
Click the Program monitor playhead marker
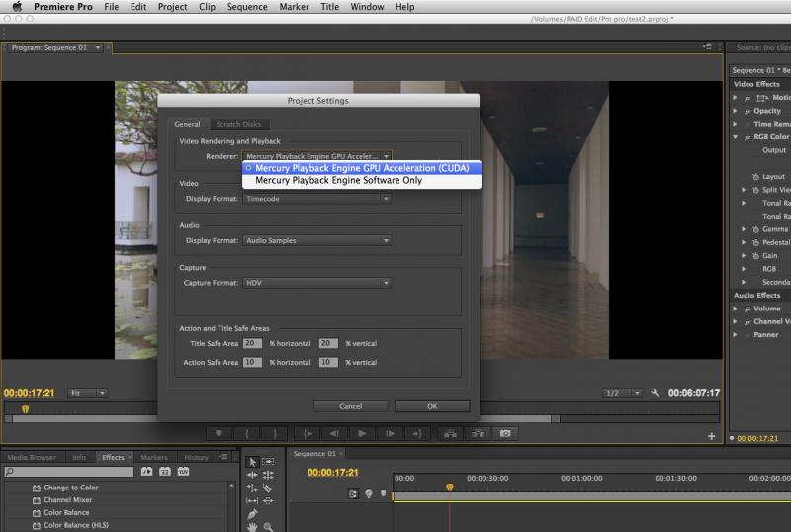(26, 409)
